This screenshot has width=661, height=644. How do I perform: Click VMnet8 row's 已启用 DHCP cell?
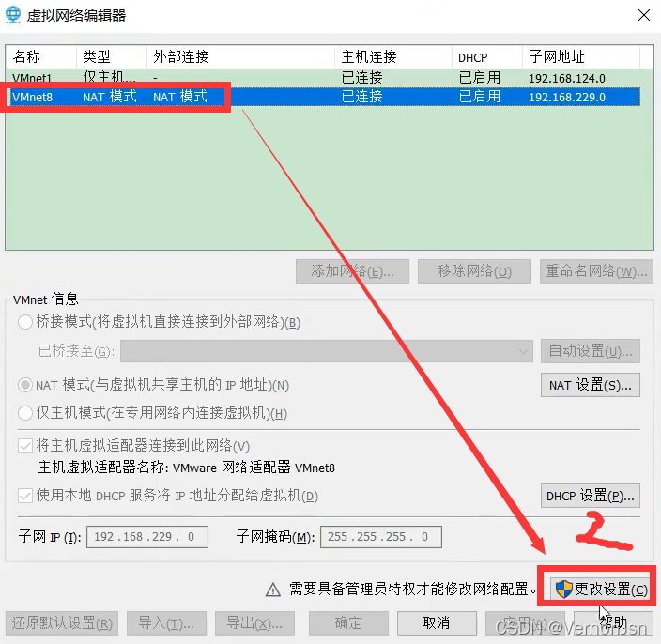click(479, 97)
